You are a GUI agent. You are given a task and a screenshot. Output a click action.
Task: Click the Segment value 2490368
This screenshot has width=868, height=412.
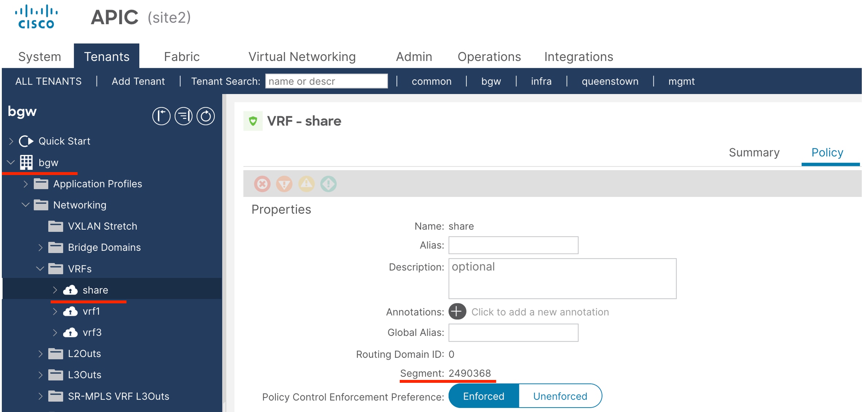470,373
